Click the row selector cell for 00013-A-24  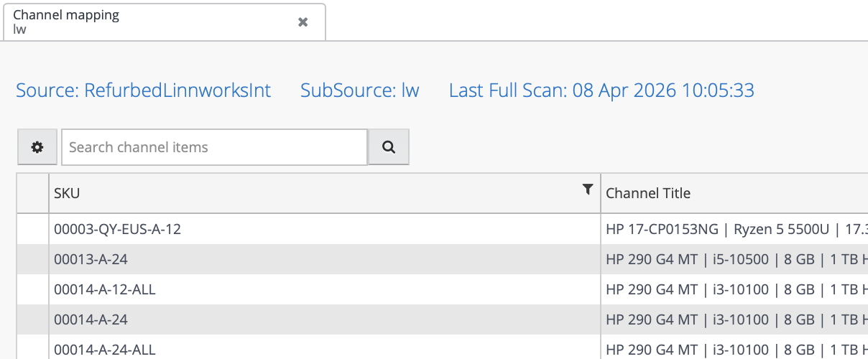click(33, 259)
